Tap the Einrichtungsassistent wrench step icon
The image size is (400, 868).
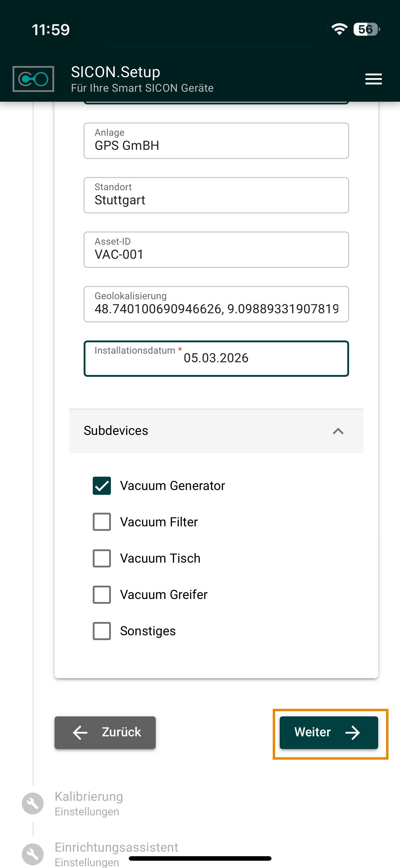click(33, 854)
